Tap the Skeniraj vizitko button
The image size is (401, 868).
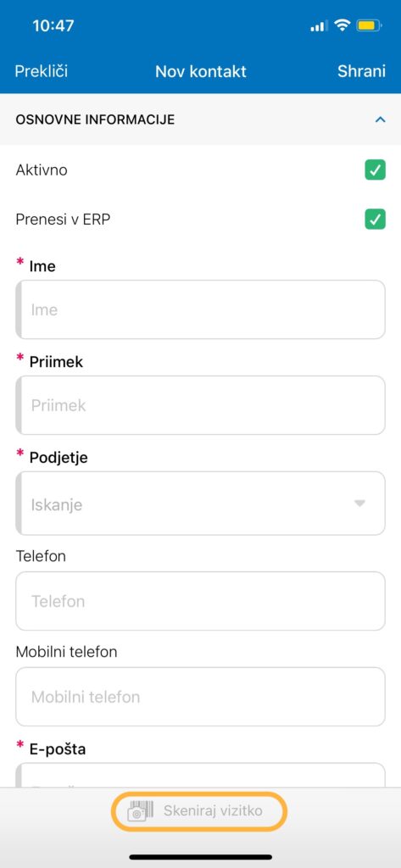point(199,811)
